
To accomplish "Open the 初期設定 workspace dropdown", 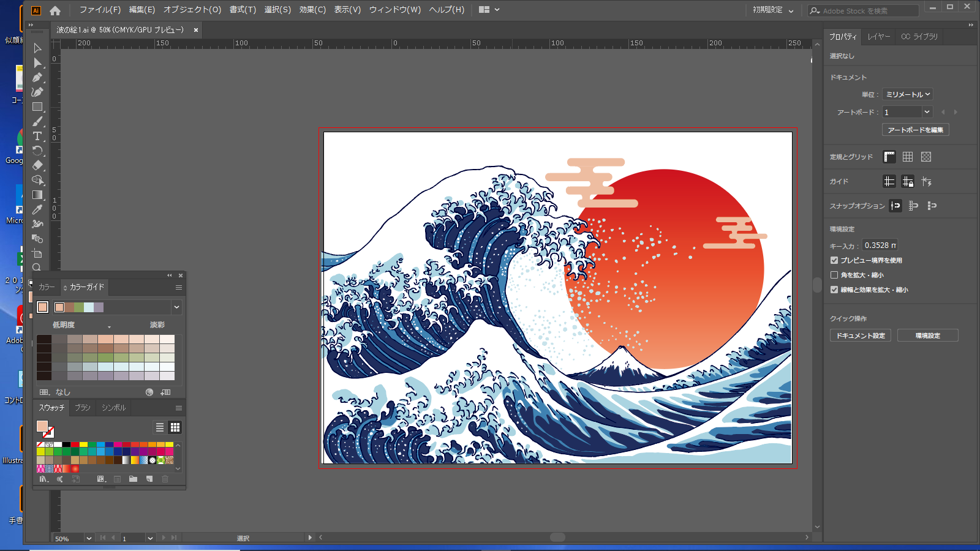I will [773, 10].
